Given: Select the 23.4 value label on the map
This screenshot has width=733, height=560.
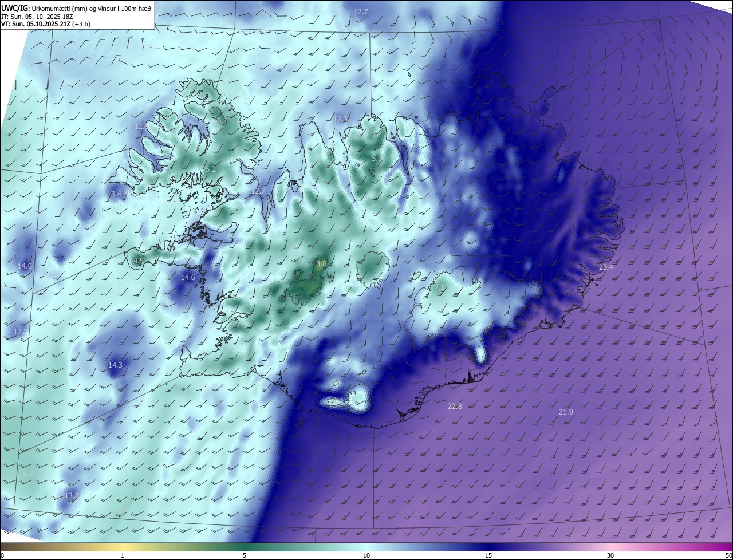Looking at the screenshot, I should point(606,267).
